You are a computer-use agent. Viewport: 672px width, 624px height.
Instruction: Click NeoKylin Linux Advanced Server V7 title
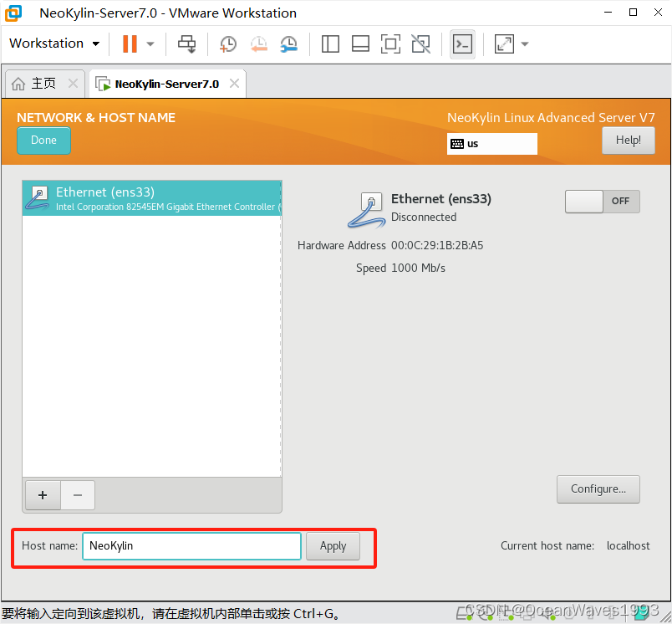coord(551,117)
